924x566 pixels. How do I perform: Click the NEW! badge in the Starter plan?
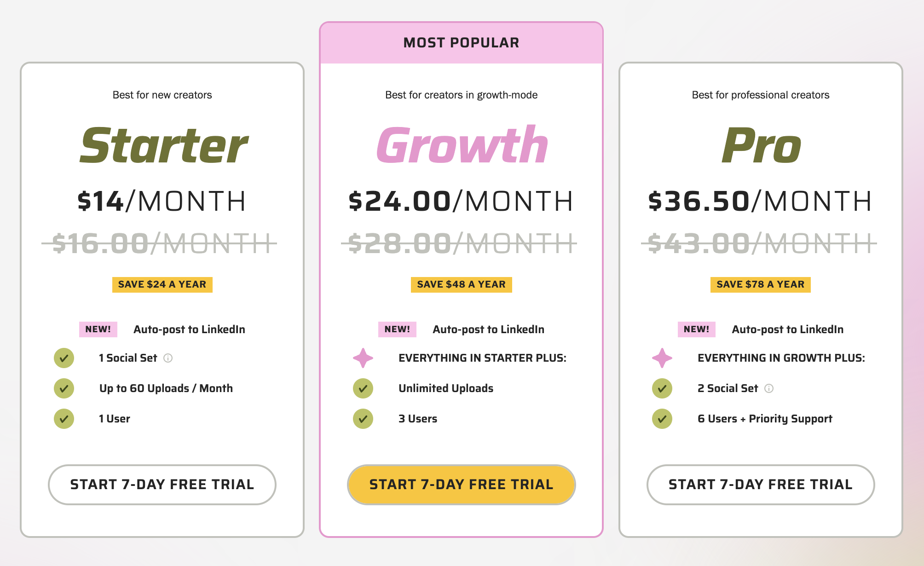[98, 329]
